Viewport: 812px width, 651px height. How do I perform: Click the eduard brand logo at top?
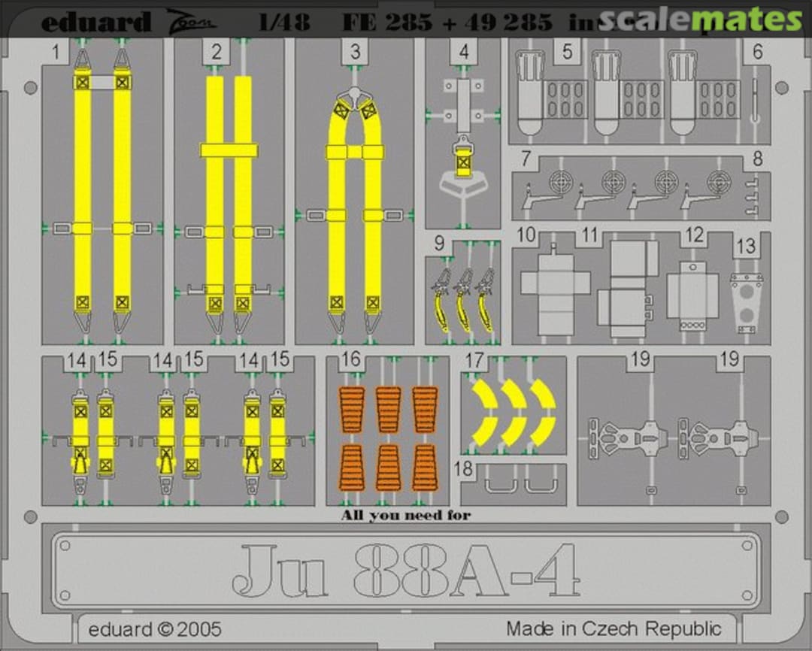(95, 22)
